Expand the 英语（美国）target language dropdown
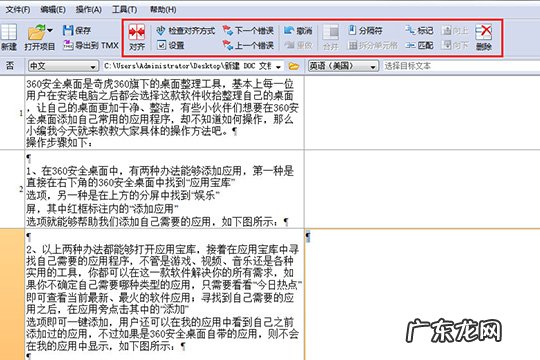This screenshot has height=360, width=540. click(x=373, y=66)
